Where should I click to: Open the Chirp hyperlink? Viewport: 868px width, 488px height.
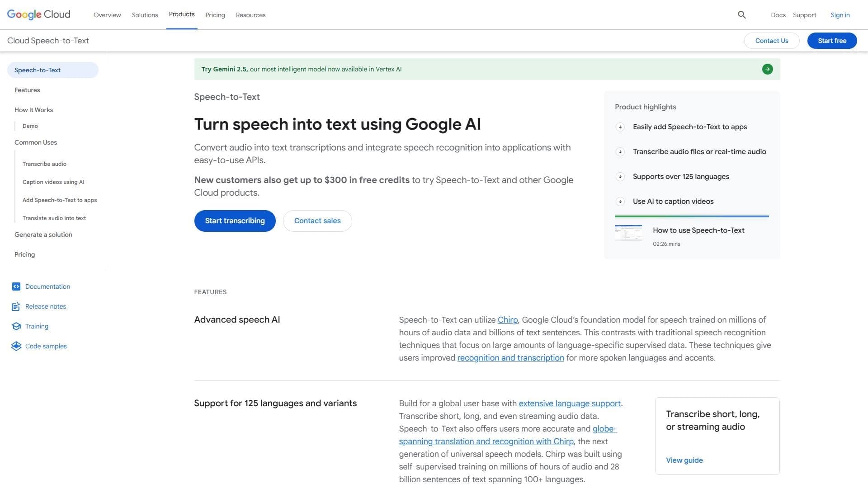[507, 320]
